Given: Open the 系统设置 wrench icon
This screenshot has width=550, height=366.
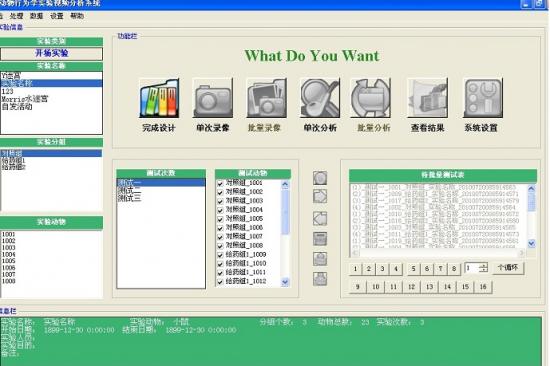Looking at the screenshot, I should pyautogui.click(x=483, y=98).
